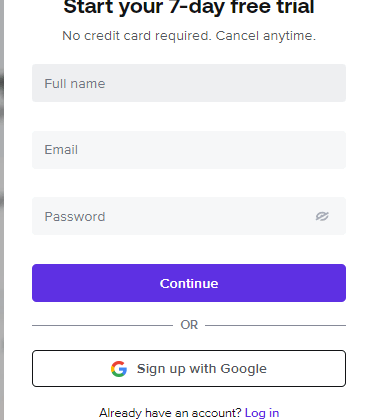Submit the form with Continue
The height and width of the screenshot is (420, 369).
[x=189, y=283]
